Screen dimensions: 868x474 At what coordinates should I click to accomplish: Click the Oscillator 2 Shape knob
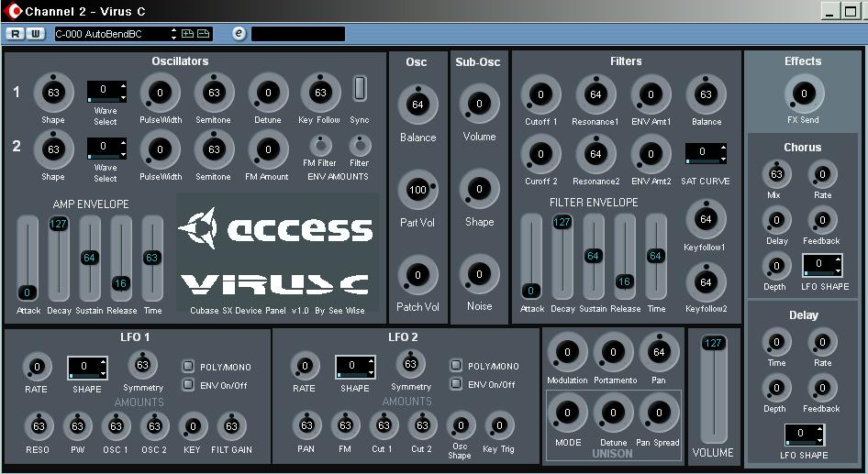(x=54, y=149)
